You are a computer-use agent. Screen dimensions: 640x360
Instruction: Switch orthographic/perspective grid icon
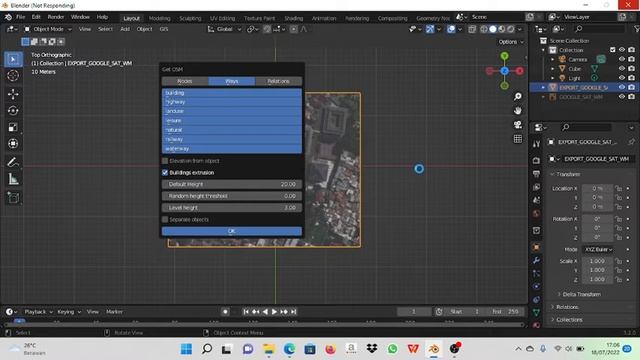point(518,139)
